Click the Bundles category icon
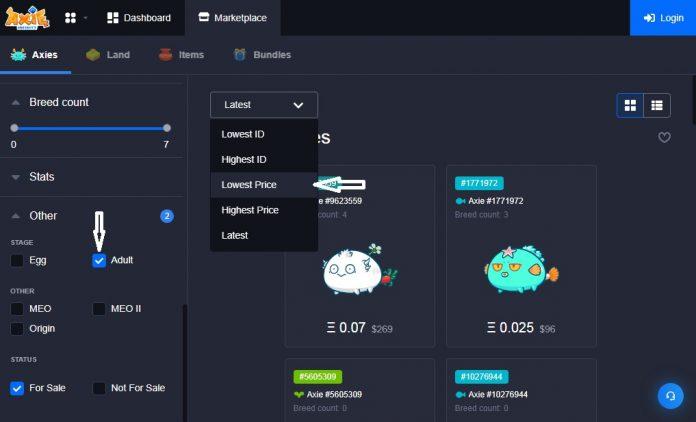Image resolution: width=696 pixels, height=422 pixels. click(240, 55)
